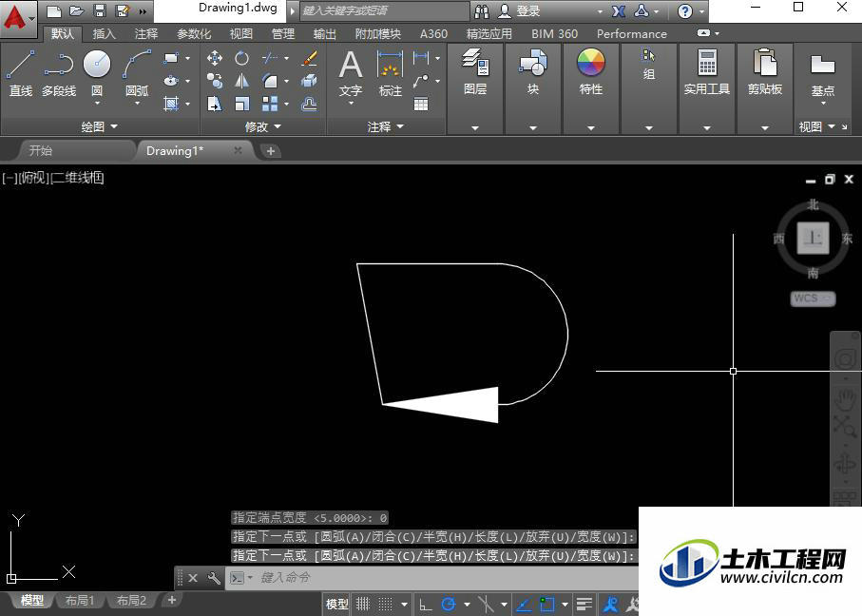The width and height of the screenshot is (862, 616).
Task: Activate the Stretch tool
Action: point(215,104)
